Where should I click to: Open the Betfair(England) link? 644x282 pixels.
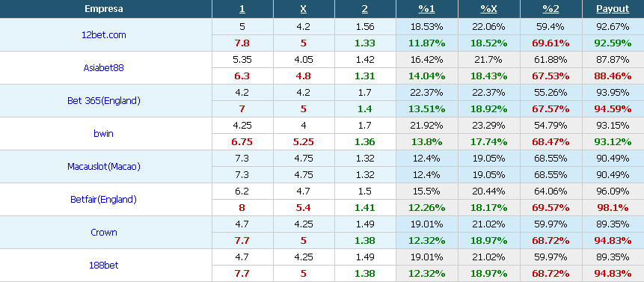click(x=103, y=200)
